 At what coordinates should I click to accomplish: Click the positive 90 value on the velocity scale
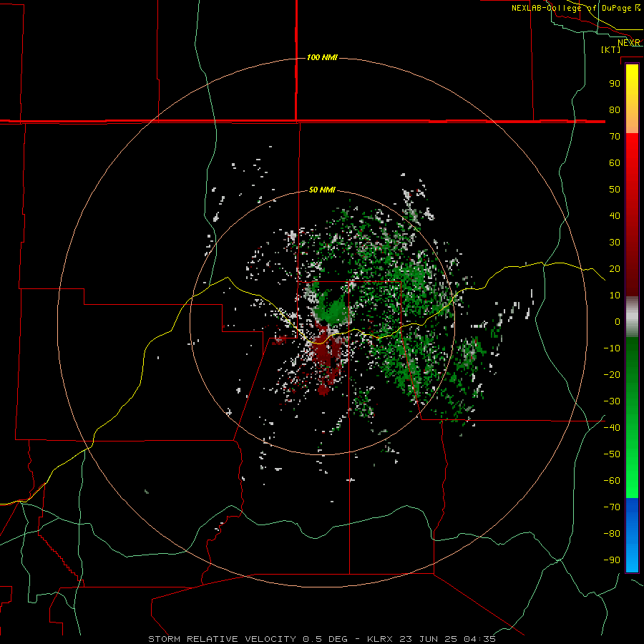point(615,84)
